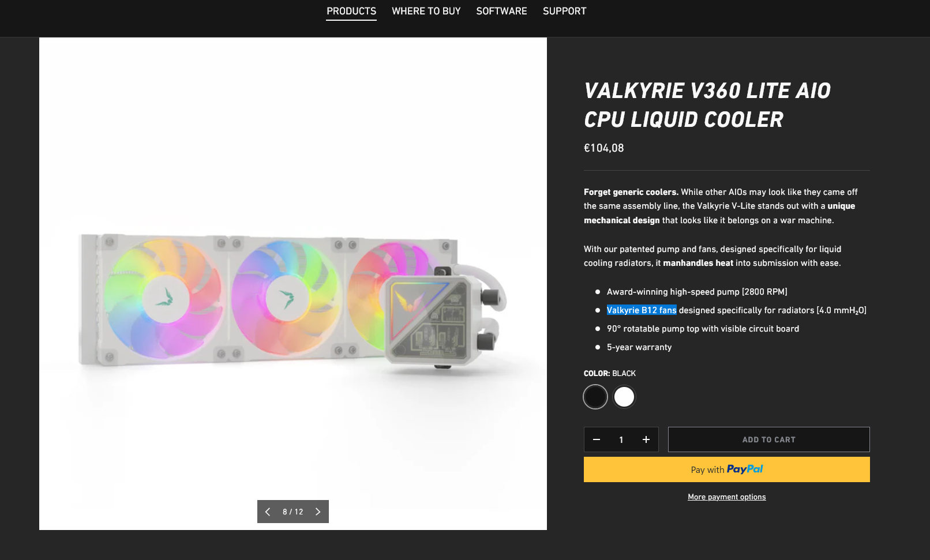930x560 pixels.
Task: Select the black color option
Action: pyautogui.click(x=595, y=397)
